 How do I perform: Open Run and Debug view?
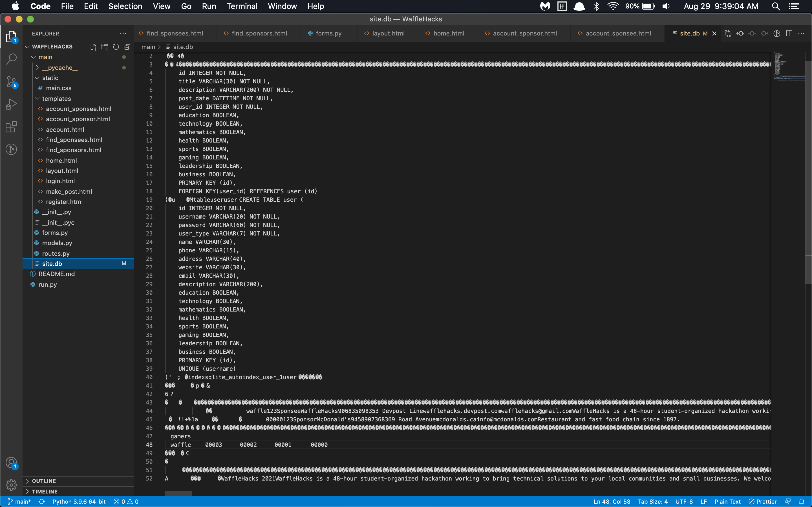click(11, 104)
